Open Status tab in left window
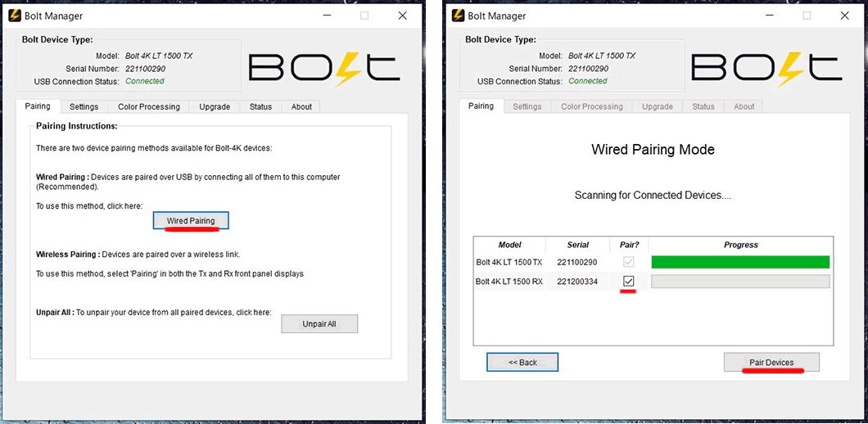Image resolution: width=868 pixels, height=424 pixels. 260,106
